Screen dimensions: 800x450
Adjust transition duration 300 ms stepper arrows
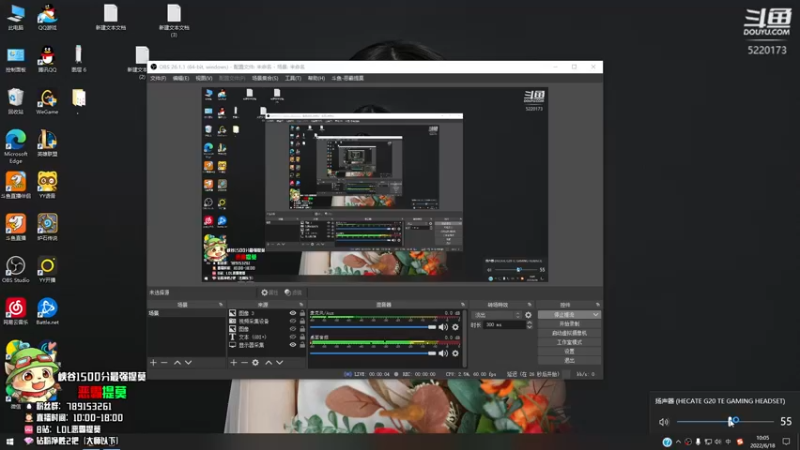point(529,324)
